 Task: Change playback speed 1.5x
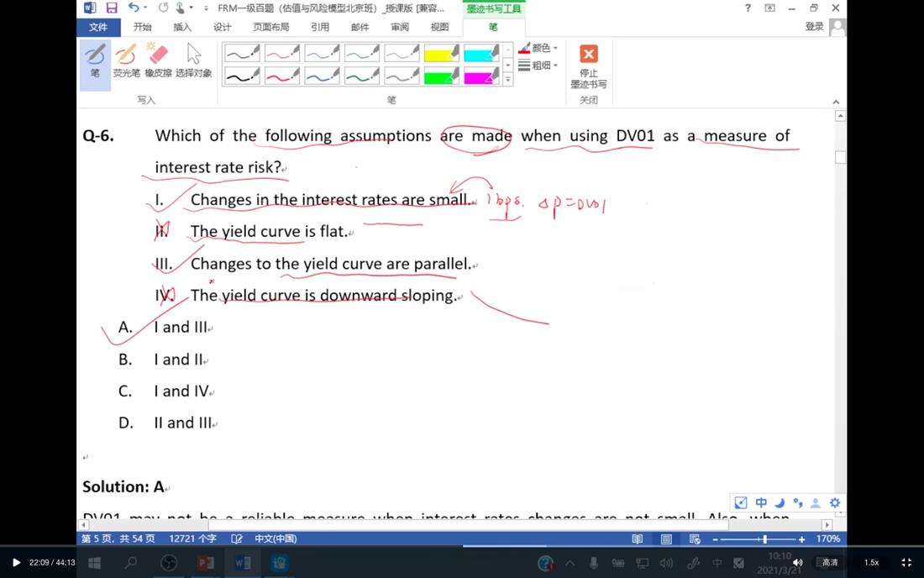pyautogui.click(x=872, y=563)
